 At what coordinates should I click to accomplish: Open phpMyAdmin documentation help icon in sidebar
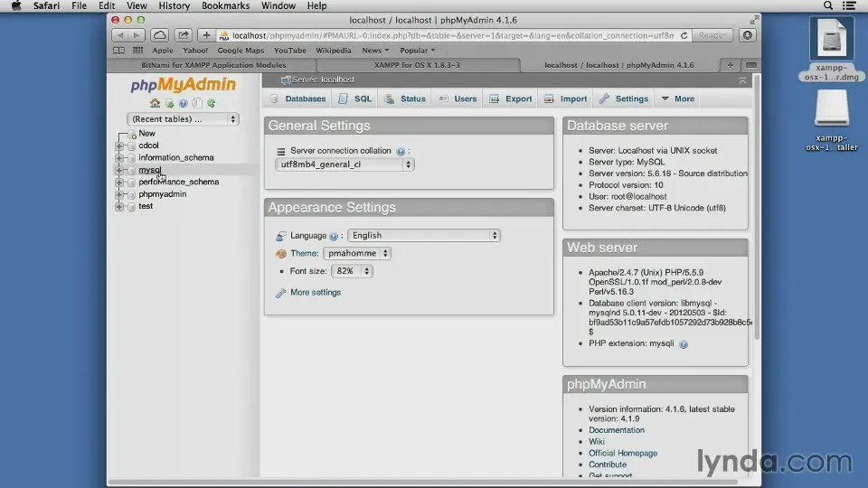click(184, 103)
